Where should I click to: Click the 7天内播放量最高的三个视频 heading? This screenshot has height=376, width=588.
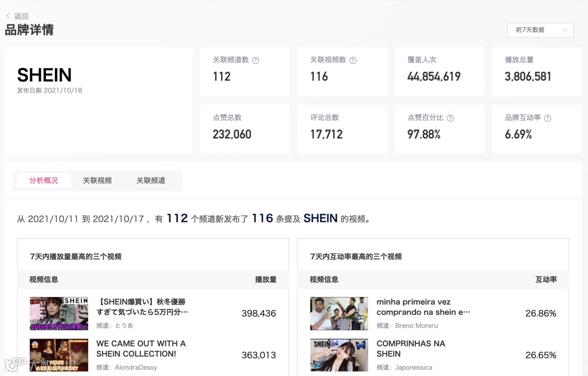(76, 257)
